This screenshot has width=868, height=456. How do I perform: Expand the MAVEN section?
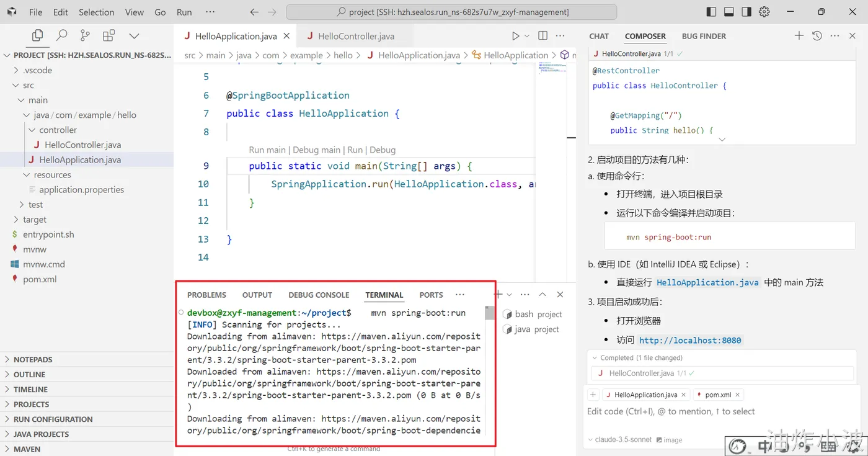click(87, 449)
